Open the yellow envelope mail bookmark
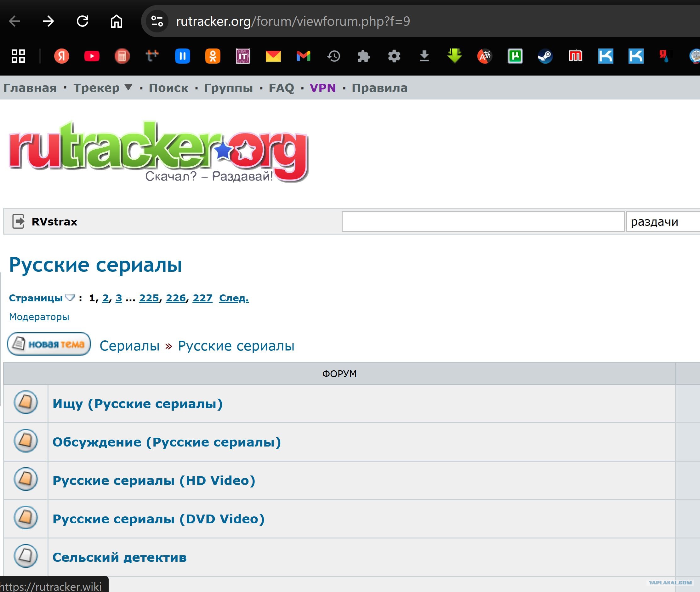700x592 pixels. (x=273, y=56)
